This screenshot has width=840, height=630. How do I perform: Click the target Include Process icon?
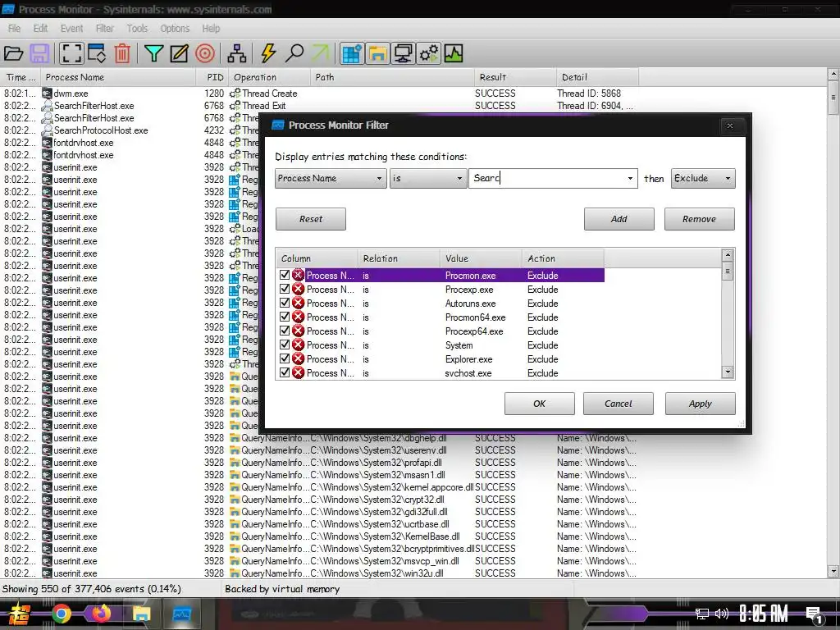pos(205,53)
